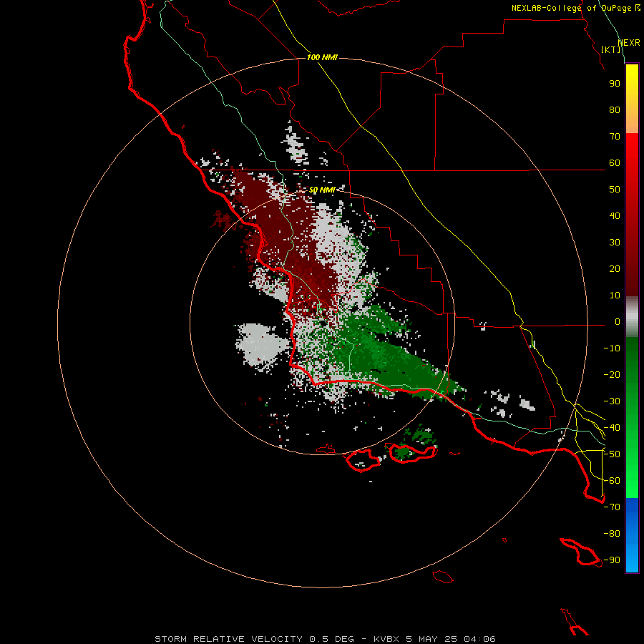Click the -20 scale value

click(x=612, y=375)
